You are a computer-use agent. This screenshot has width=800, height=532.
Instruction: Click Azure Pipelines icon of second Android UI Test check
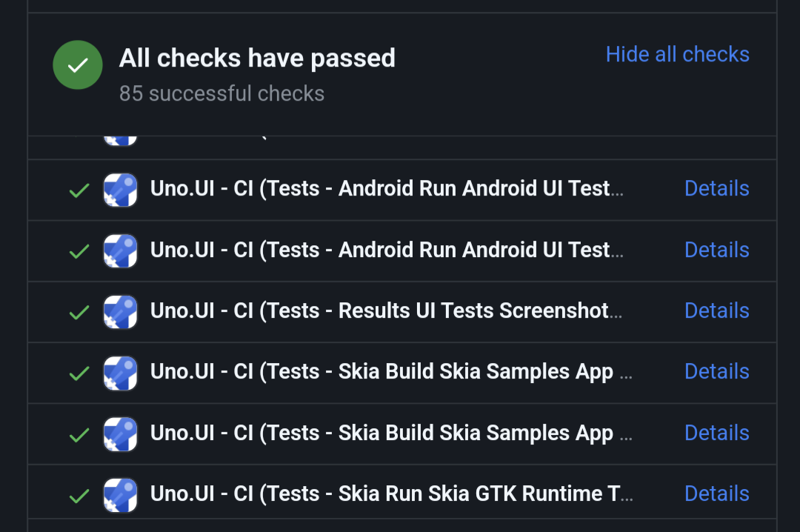120,250
